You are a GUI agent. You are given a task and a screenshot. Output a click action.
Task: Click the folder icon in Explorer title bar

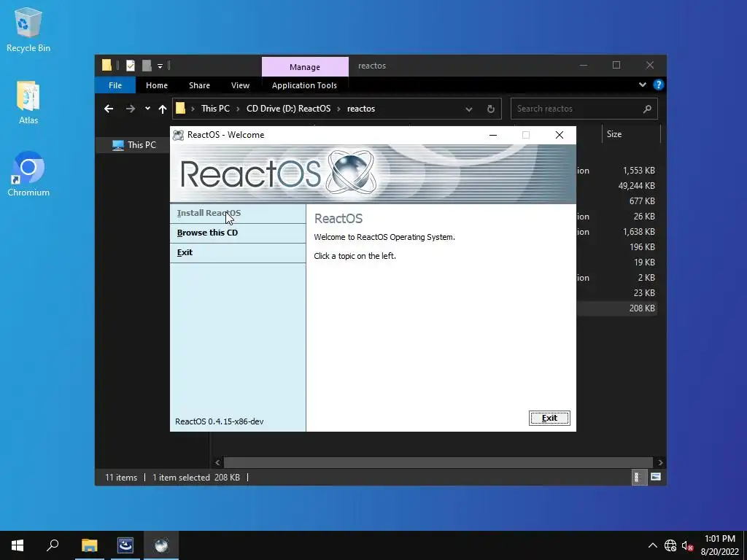pyautogui.click(x=107, y=65)
